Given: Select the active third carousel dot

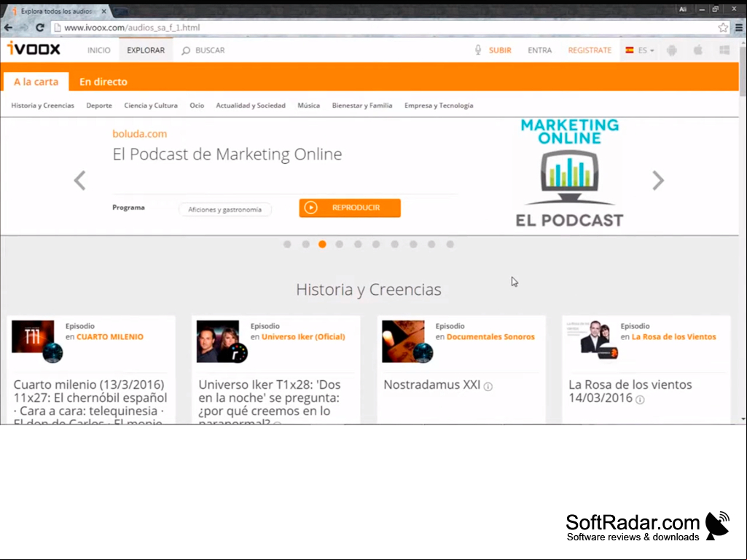Looking at the screenshot, I should [323, 244].
